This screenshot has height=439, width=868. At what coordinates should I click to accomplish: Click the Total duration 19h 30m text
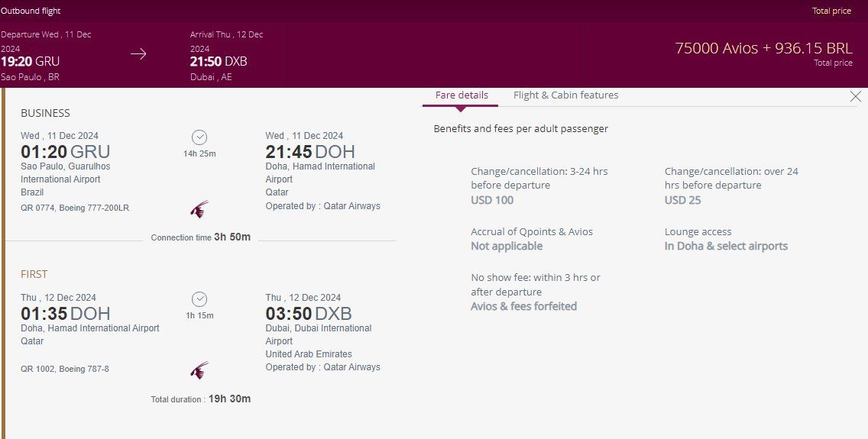tap(200, 399)
